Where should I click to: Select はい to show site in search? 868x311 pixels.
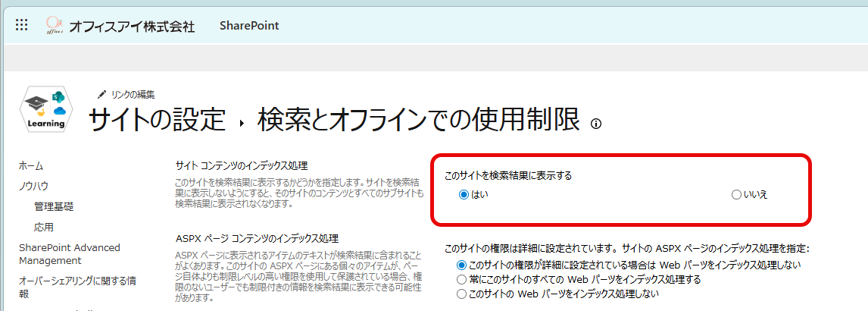pyautogui.click(x=464, y=195)
